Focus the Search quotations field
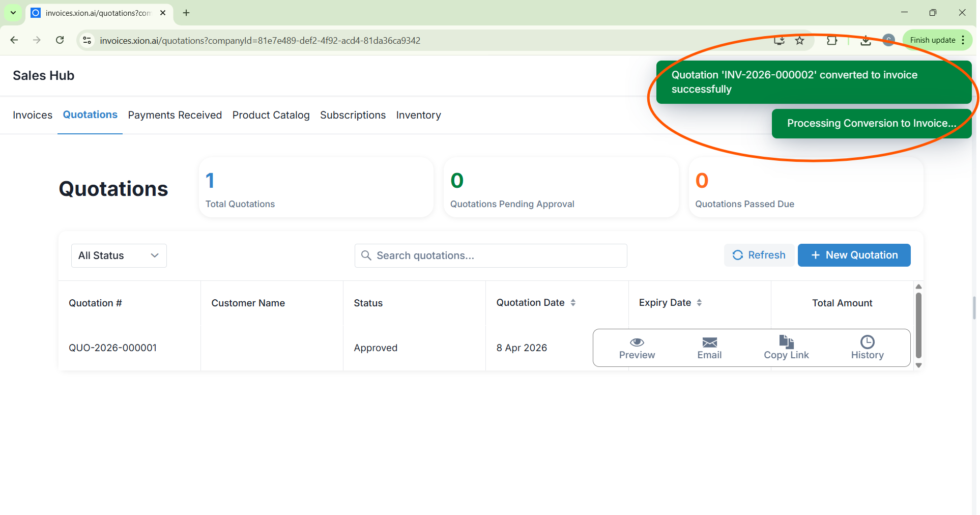Image resolution: width=980 pixels, height=515 pixels. pos(491,255)
